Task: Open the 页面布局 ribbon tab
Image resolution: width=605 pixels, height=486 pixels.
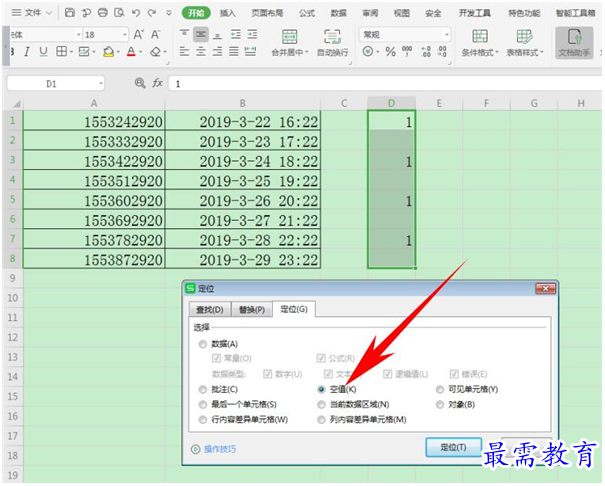Action: [267, 13]
